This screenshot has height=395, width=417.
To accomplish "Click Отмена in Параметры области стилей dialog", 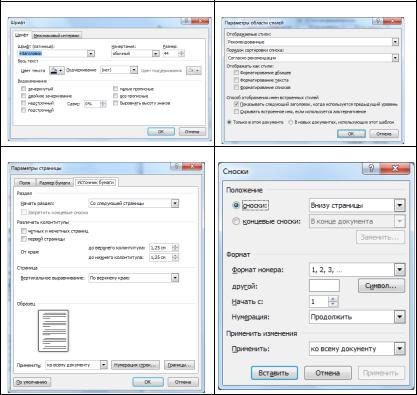I will (x=383, y=134).
